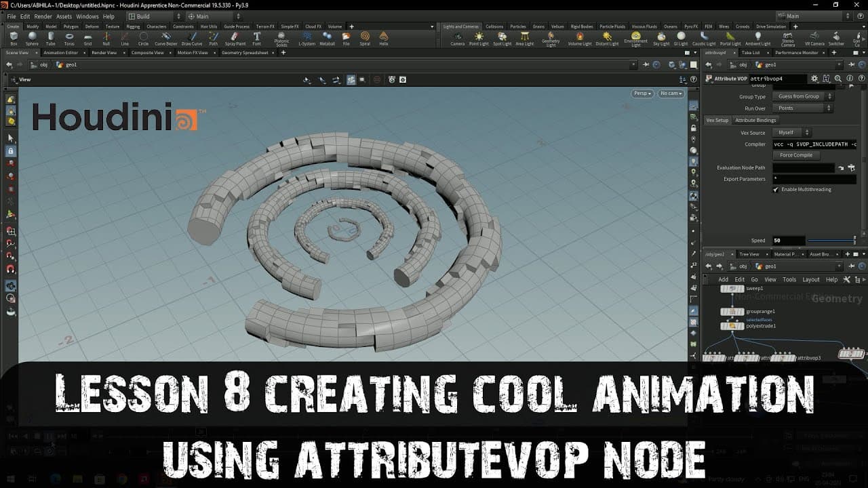Select the Spray Paint tool
868x488 pixels.
235,38
